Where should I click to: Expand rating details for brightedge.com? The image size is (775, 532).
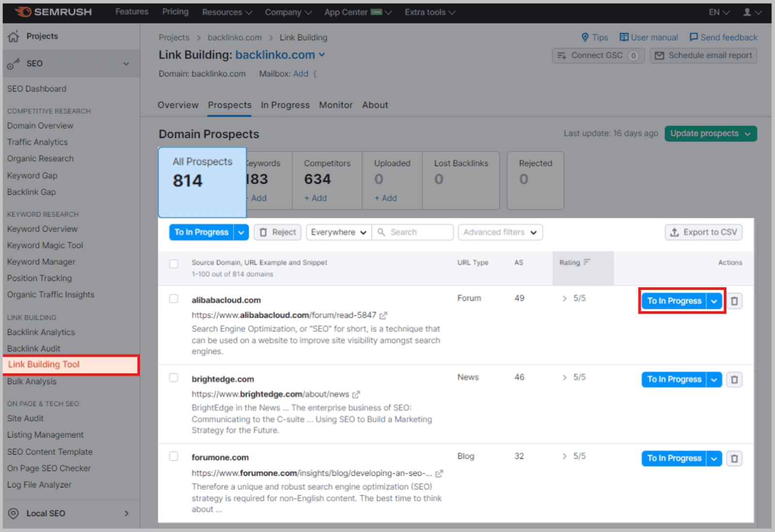[564, 377]
